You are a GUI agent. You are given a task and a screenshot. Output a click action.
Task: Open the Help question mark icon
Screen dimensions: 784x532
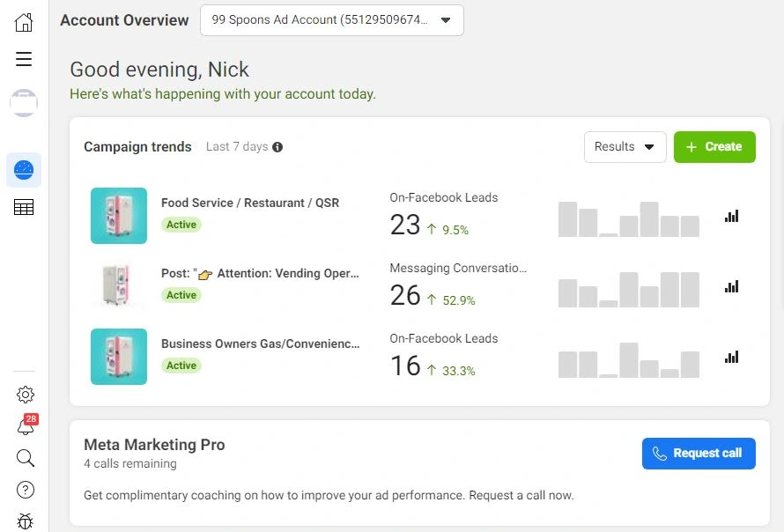tap(25, 490)
